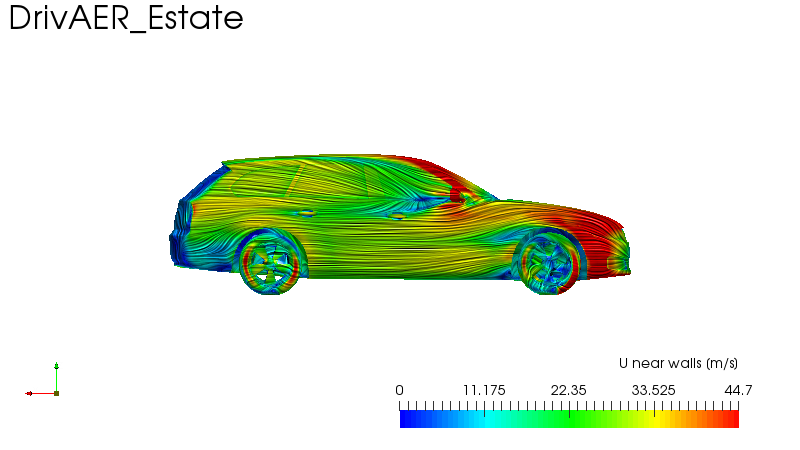Click the front wheel of the car
The height and width of the screenshot is (450, 800).
pos(549,263)
